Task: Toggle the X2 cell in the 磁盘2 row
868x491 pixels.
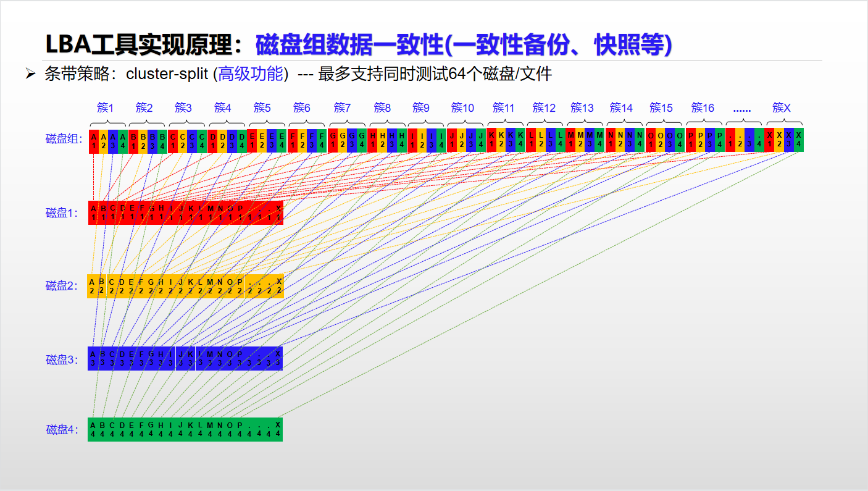Action: pyautogui.click(x=278, y=285)
